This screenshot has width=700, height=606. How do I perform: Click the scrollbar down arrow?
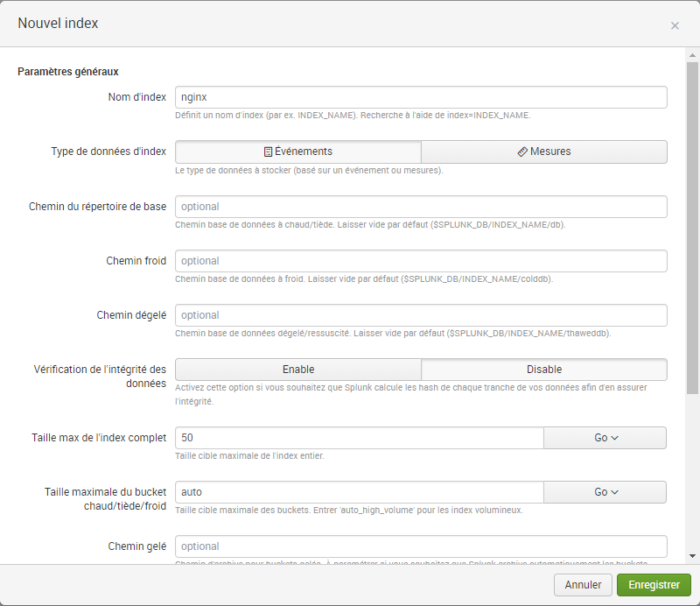pos(692,555)
